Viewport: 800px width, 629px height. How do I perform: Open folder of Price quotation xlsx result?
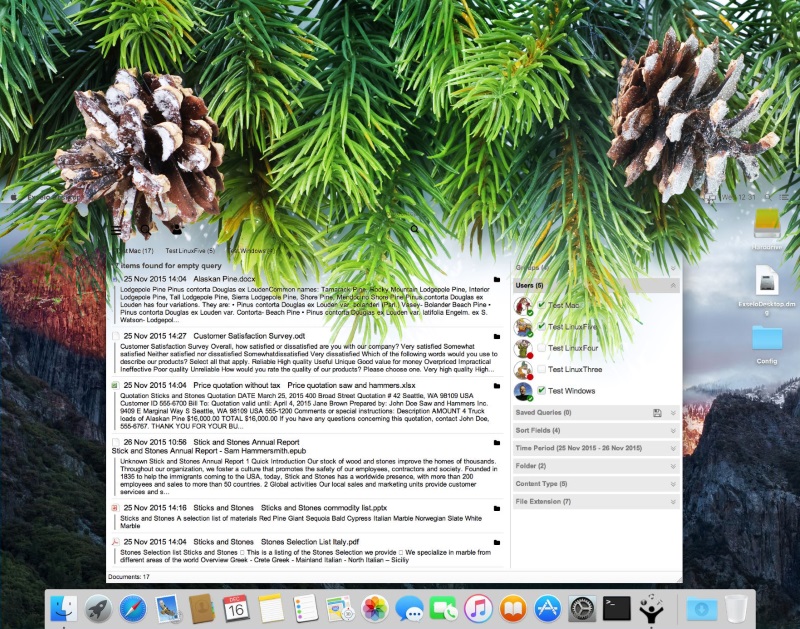pyautogui.click(x=497, y=386)
